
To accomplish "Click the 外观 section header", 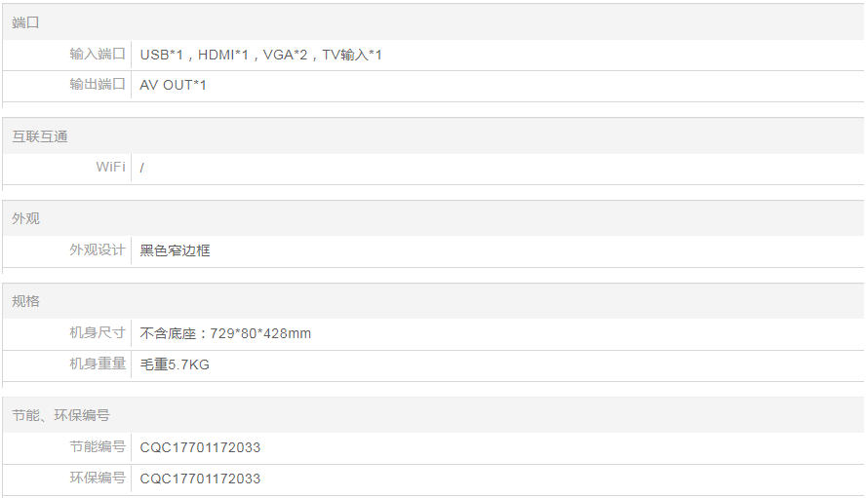I will tap(26, 219).
